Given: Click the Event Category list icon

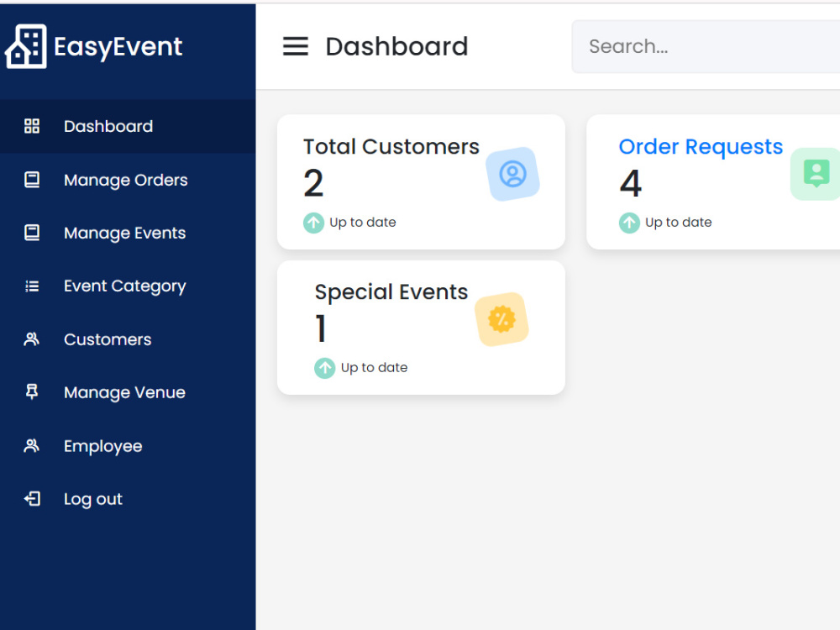Looking at the screenshot, I should [32, 286].
